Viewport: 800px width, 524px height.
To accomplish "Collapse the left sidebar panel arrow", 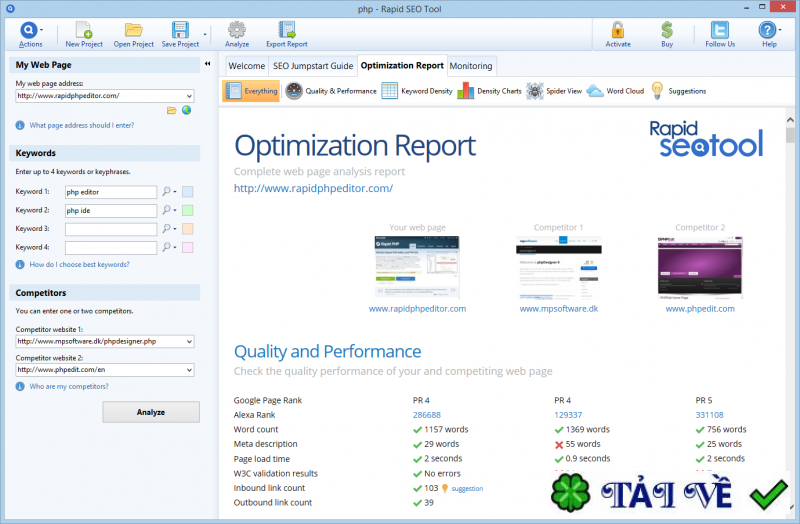I will pos(207,64).
